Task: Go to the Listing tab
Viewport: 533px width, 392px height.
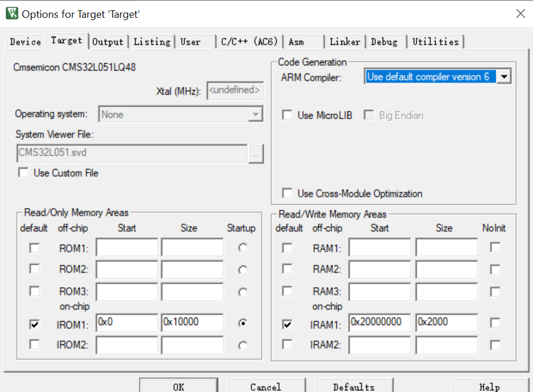Action: click(152, 42)
